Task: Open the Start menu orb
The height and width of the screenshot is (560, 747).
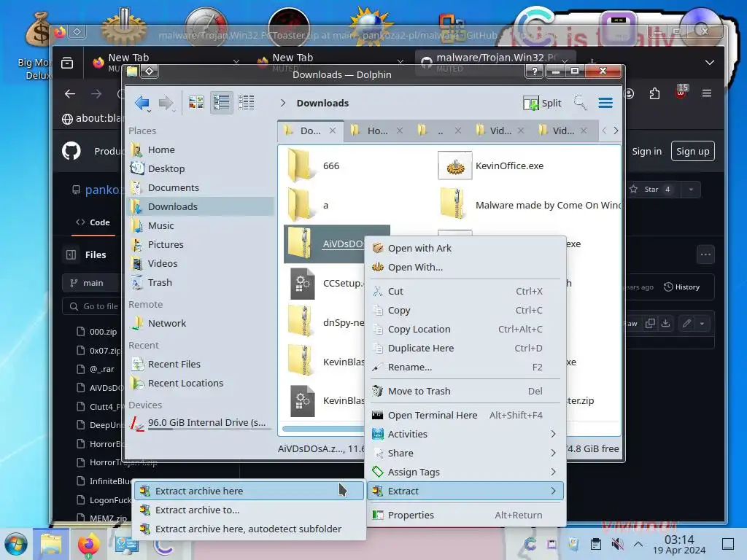Action: tap(17, 544)
